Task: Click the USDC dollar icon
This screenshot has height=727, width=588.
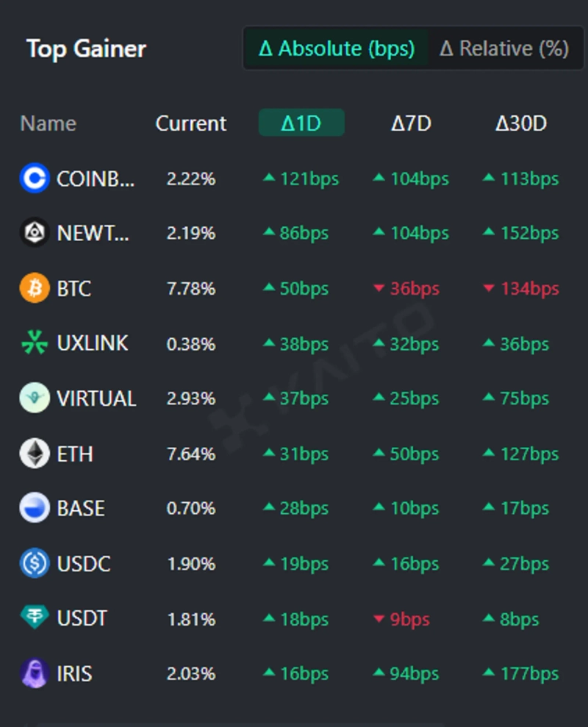Action: (x=35, y=564)
